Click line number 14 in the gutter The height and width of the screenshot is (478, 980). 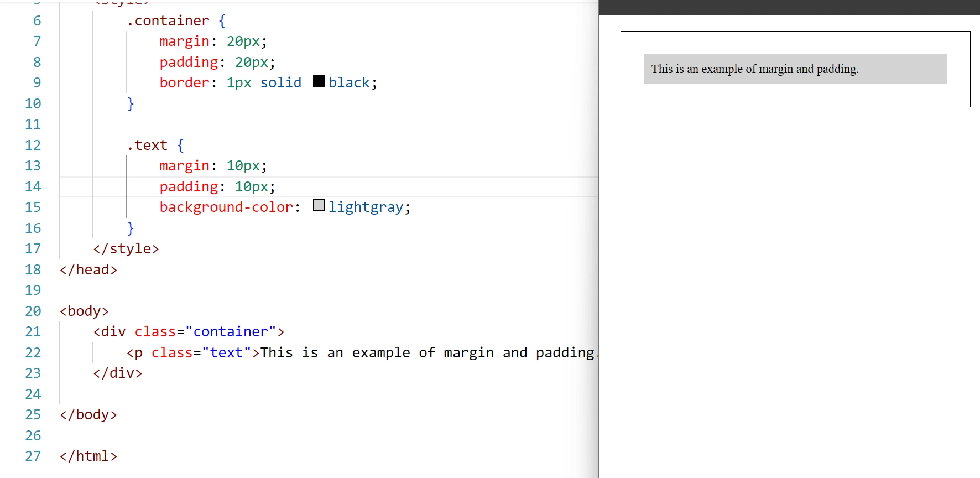pos(33,187)
